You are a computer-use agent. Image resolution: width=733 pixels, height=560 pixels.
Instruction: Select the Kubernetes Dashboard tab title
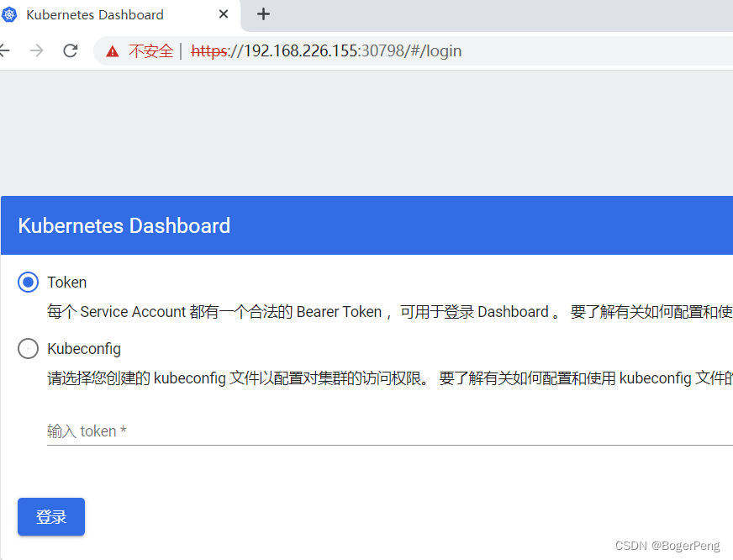pyautogui.click(x=95, y=15)
